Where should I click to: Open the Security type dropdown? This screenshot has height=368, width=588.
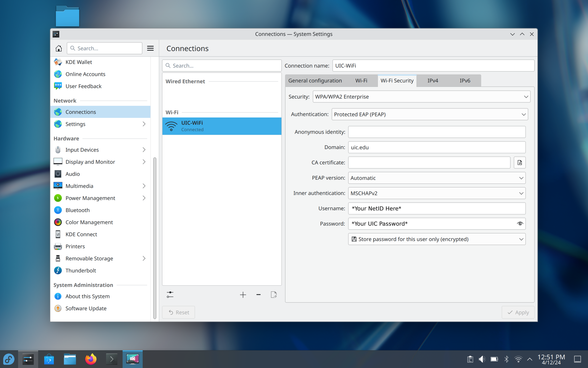tap(421, 97)
